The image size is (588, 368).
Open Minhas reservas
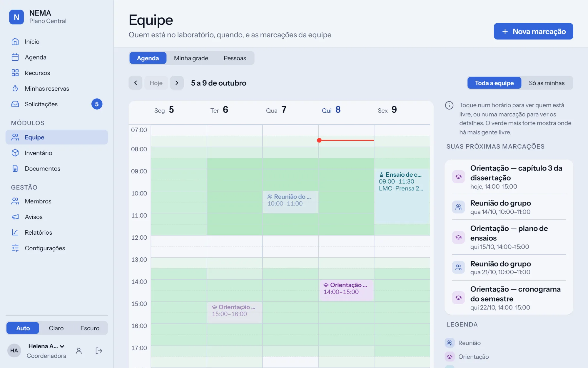57,88
